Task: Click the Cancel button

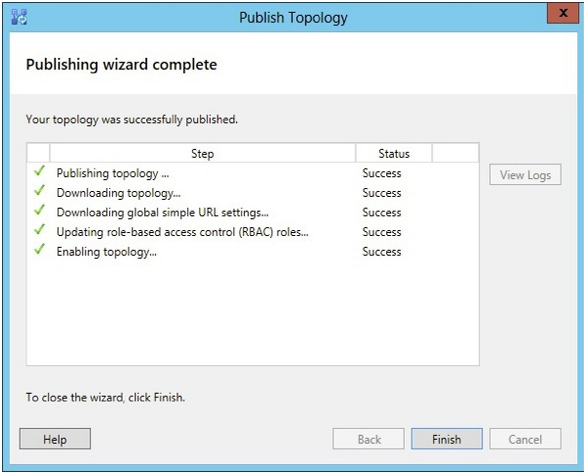Action: tap(525, 439)
